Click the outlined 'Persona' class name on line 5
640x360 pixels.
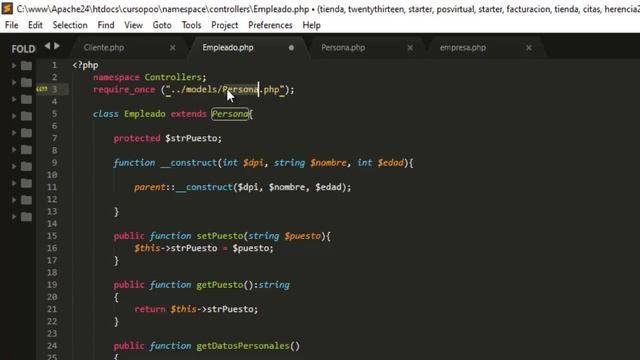tap(230, 114)
